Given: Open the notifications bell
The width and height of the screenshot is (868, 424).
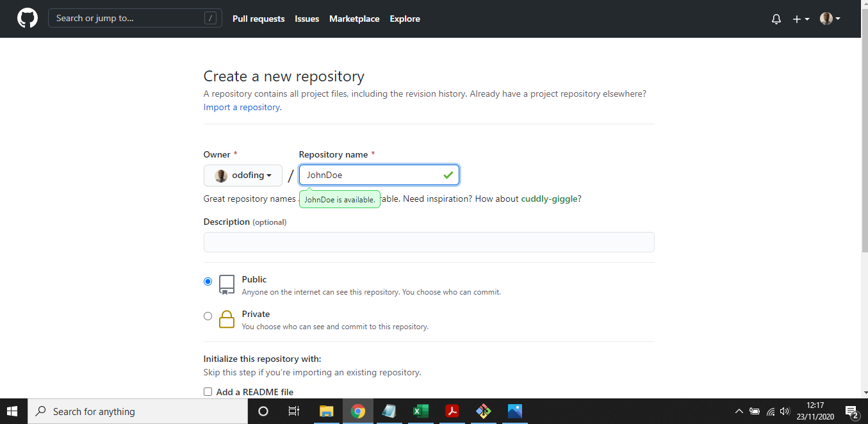Looking at the screenshot, I should pos(776,19).
